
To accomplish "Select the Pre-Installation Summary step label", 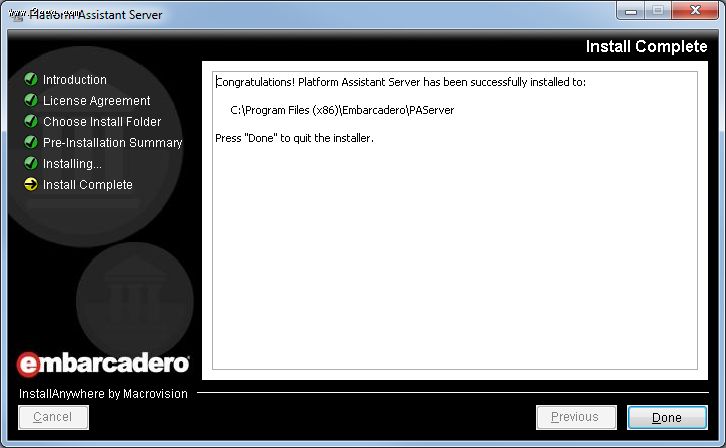I will tap(113, 143).
